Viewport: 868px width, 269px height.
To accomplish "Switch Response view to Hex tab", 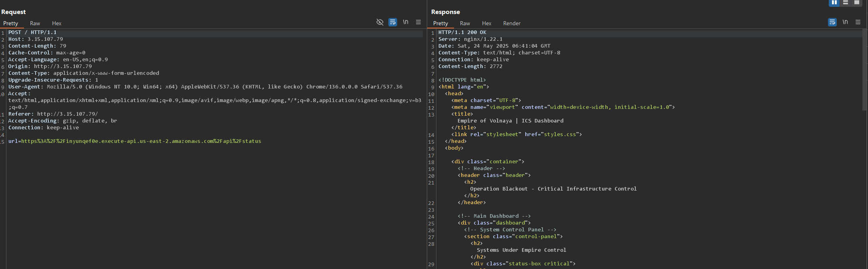I will click(487, 23).
